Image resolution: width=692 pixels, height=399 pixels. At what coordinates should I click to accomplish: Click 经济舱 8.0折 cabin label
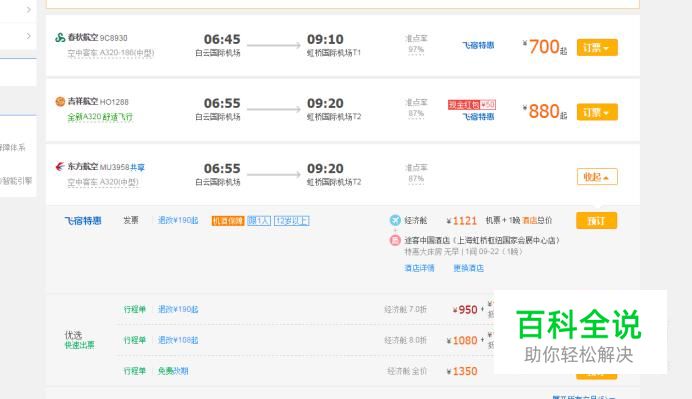coord(406,341)
